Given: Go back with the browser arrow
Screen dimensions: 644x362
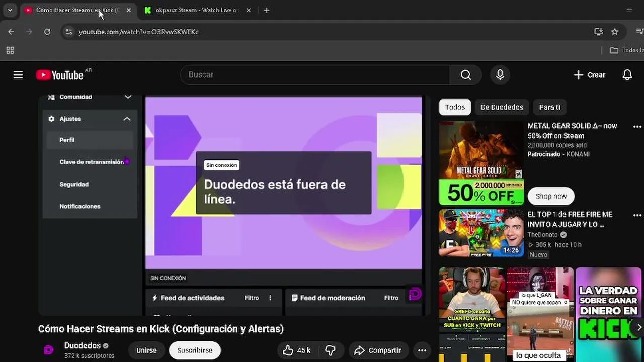Looking at the screenshot, I should point(11,32).
